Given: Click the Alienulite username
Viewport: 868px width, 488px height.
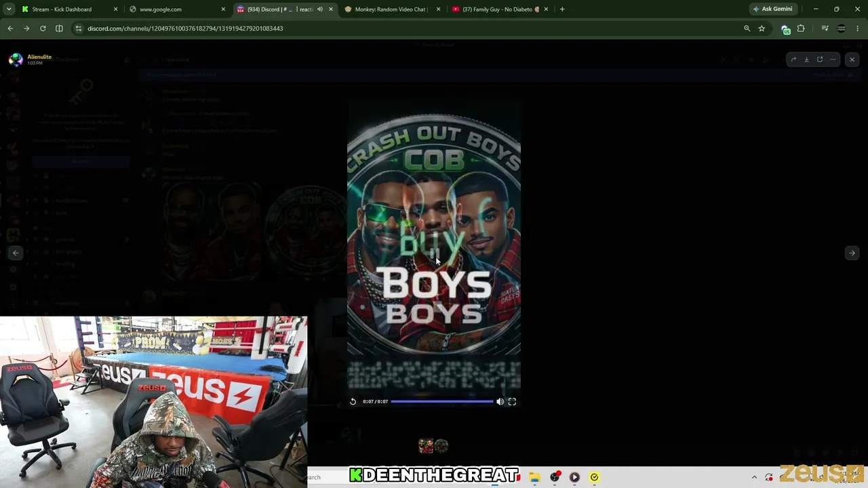Looking at the screenshot, I should pos(39,57).
